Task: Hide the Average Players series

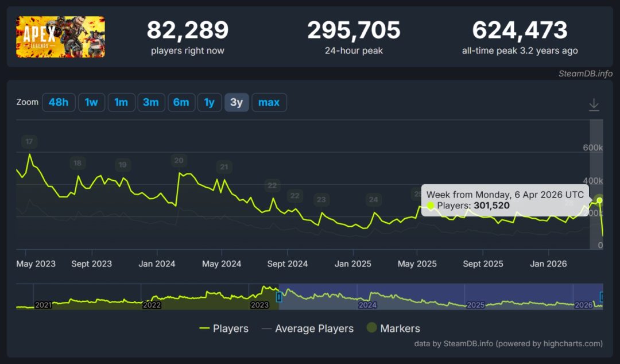Action: tap(307, 328)
